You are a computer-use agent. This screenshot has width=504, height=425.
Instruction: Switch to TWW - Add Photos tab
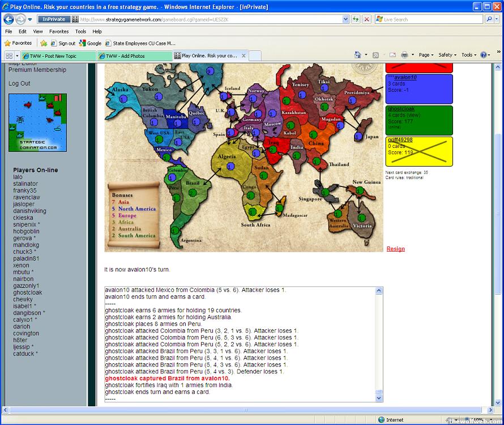click(135, 56)
